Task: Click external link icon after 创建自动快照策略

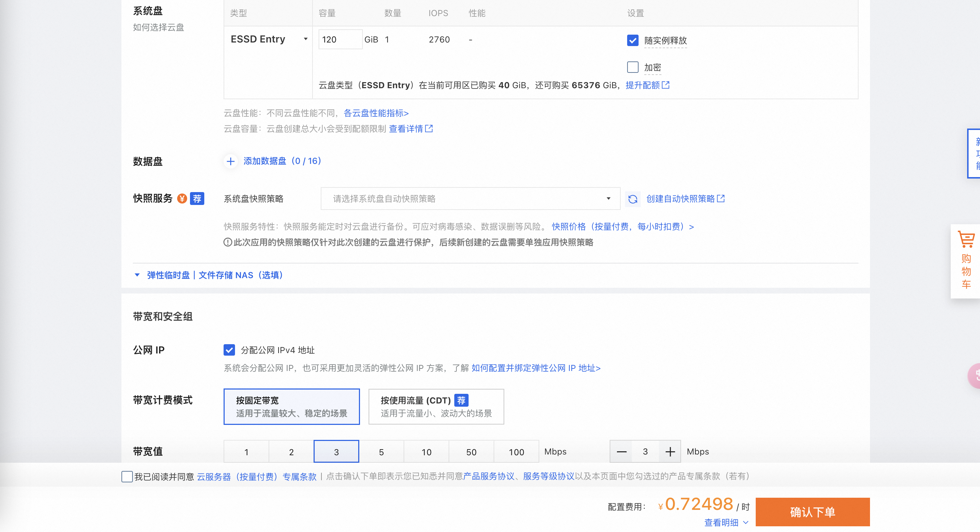Action: point(721,199)
